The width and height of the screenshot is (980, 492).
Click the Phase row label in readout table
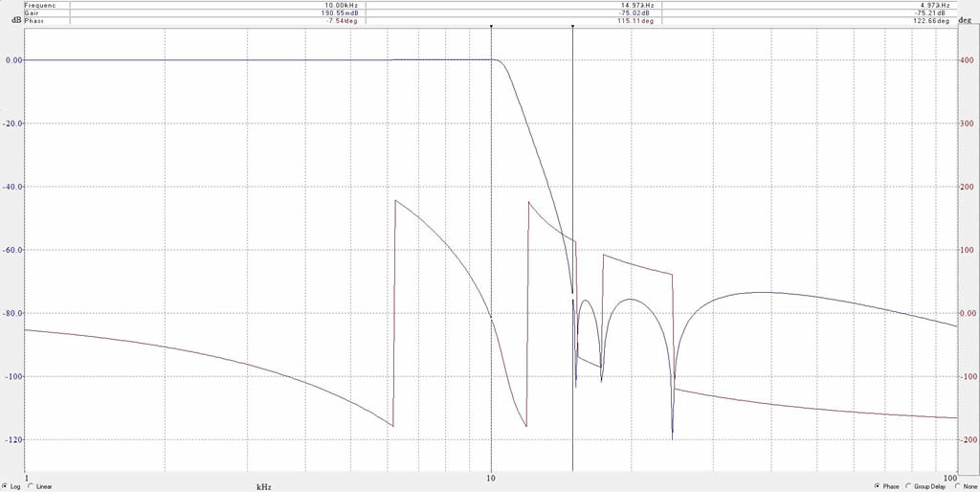click(x=33, y=21)
